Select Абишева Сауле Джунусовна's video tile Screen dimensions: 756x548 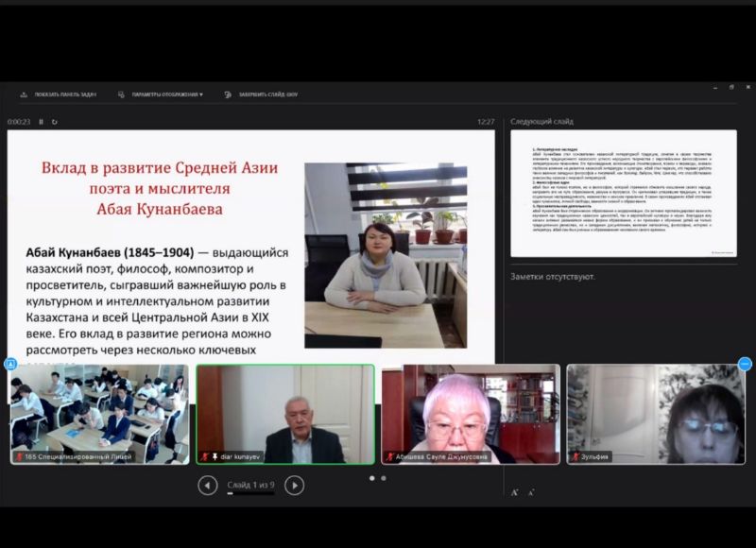click(469, 414)
